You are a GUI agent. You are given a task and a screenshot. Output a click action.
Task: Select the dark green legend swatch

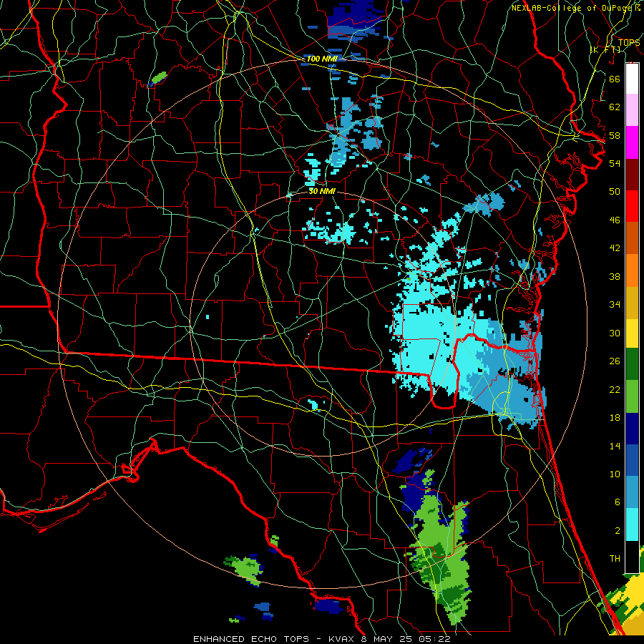click(632, 364)
